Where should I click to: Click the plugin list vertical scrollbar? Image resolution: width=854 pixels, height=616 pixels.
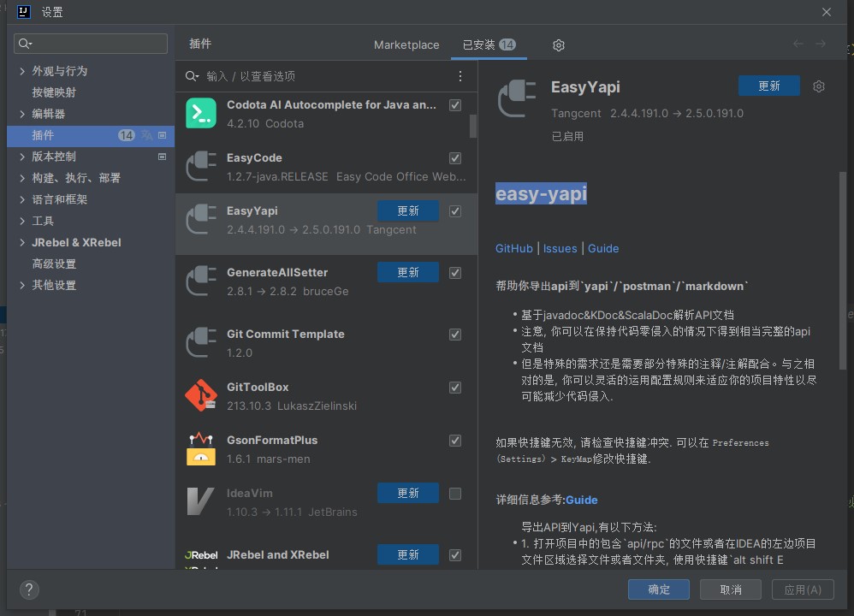click(x=472, y=126)
